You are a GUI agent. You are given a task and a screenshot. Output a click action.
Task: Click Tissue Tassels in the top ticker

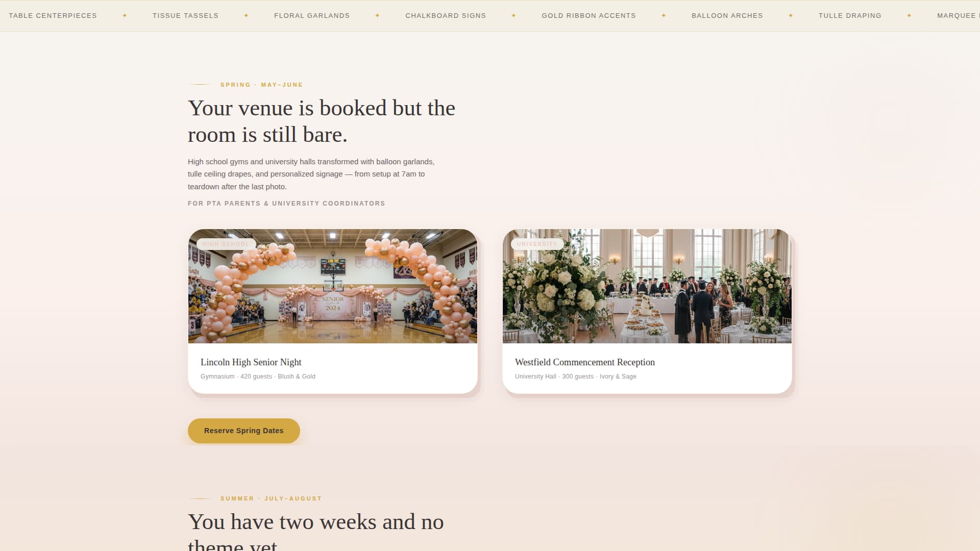[x=185, y=16]
